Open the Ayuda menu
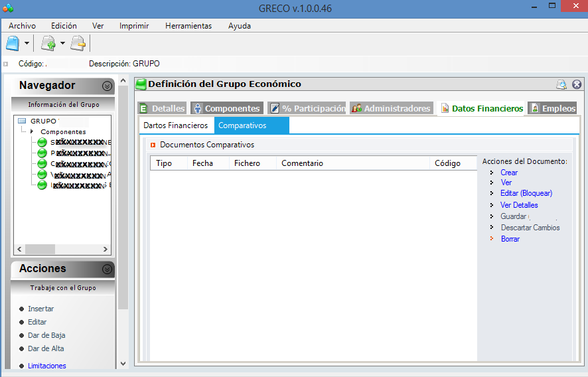Image resolution: width=588 pixels, height=377 pixels. (x=240, y=26)
